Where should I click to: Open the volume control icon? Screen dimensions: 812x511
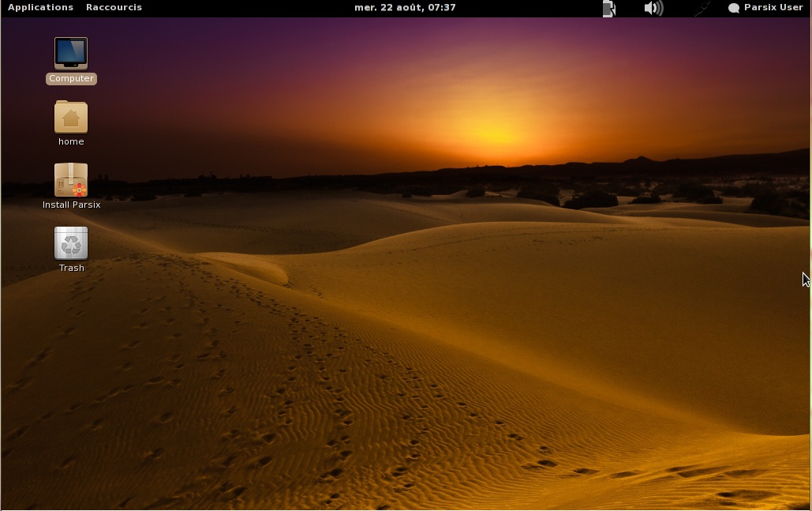point(653,8)
